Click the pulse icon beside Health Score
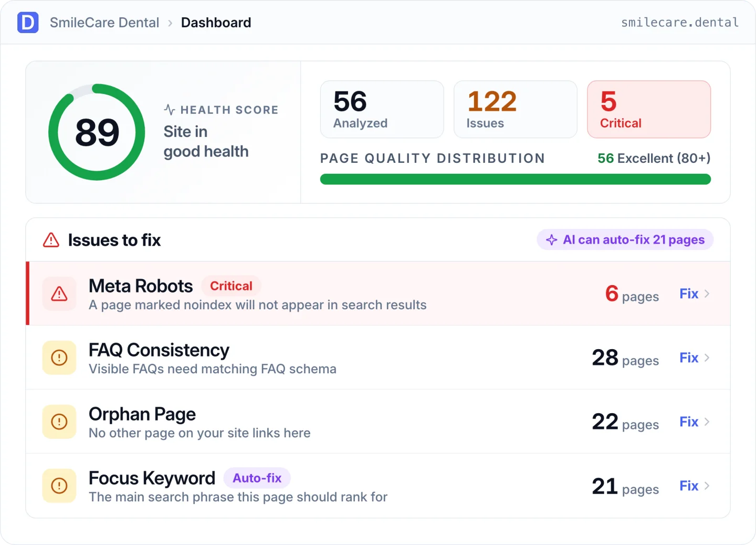Image resolution: width=756 pixels, height=545 pixels. tap(170, 109)
